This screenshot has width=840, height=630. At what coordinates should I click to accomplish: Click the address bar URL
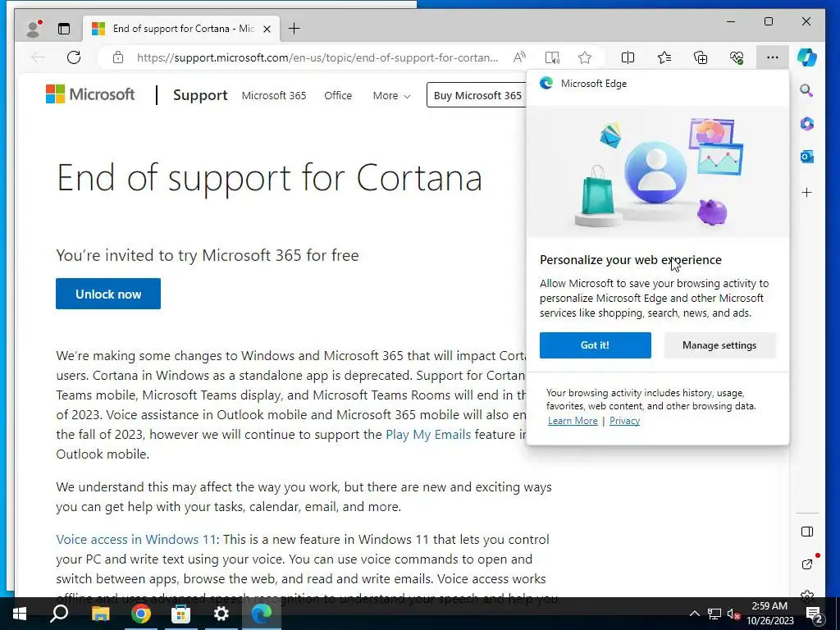(x=317, y=57)
